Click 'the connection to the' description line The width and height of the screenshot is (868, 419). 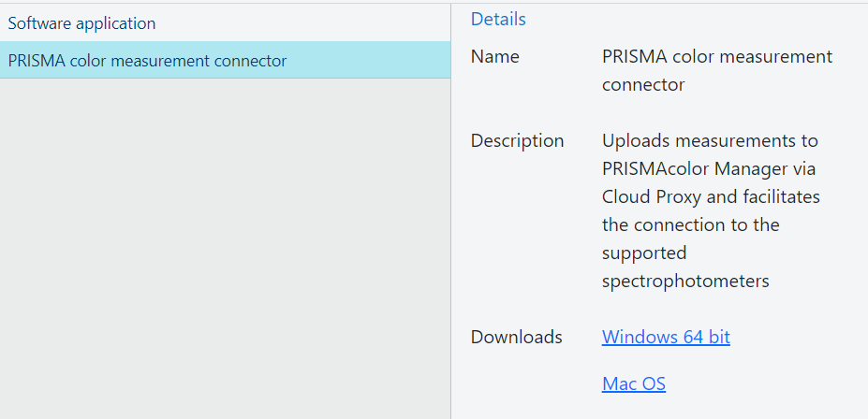[691, 224]
